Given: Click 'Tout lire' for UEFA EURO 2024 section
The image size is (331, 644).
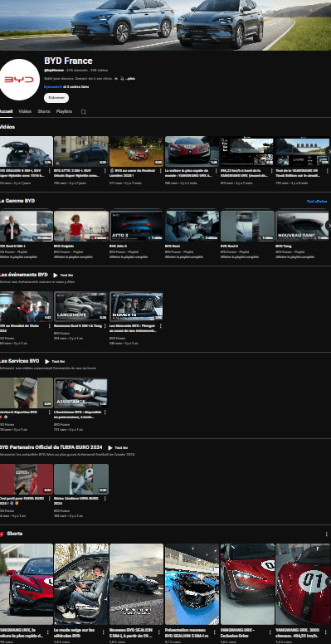Looking at the screenshot, I should [121, 447].
